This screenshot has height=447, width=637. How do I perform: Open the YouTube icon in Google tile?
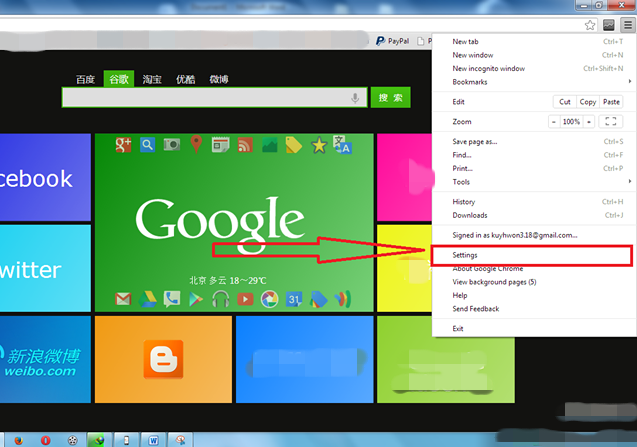(x=245, y=299)
